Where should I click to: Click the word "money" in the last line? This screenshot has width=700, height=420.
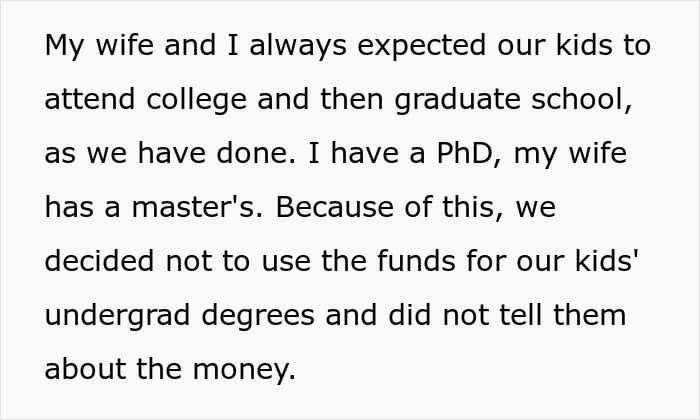point(247,368)
